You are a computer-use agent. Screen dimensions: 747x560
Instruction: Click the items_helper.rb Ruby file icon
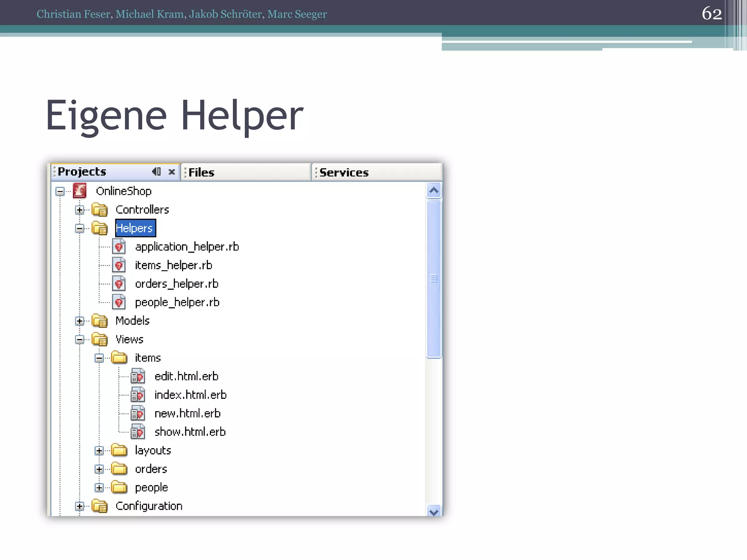119,265
